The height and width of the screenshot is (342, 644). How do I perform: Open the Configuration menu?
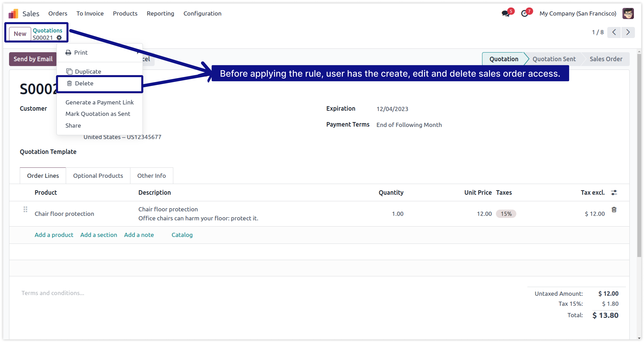pos(203,13)
